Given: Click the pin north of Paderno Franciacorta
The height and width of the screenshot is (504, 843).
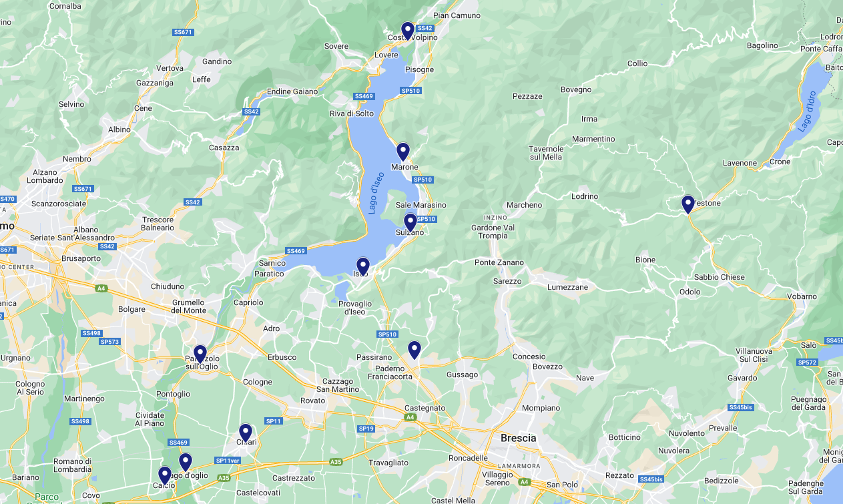Looking at the screenshot, I should pyautogui.click(x=414, y=350).
